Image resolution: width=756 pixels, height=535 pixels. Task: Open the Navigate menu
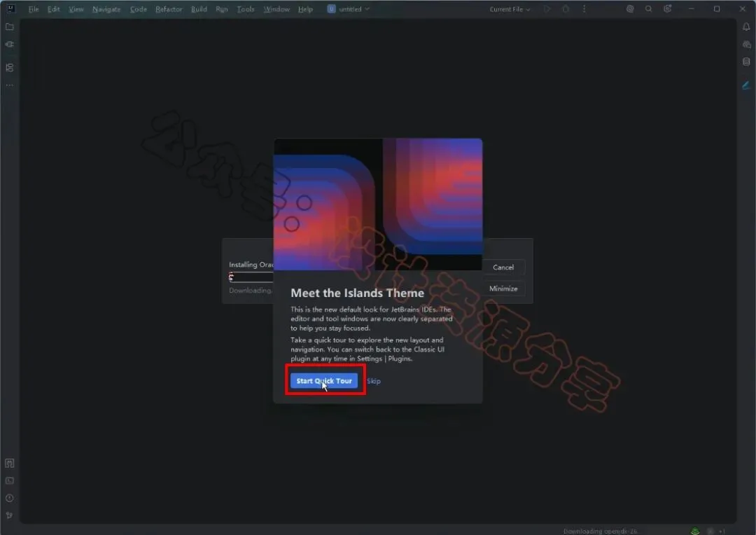point(106,9)
